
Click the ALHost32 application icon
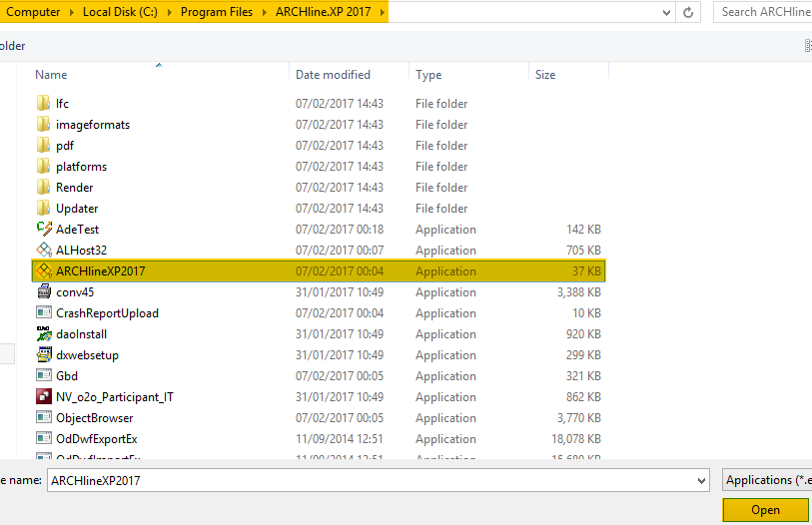[x=44, y=251]
